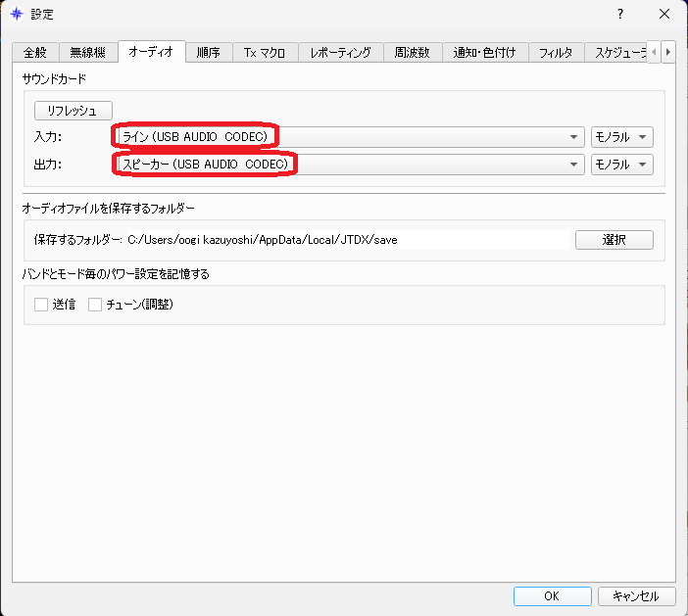Click the キャンセル button
The height and width of the screenshot is (616, 688).
click(x=636, y=596)
